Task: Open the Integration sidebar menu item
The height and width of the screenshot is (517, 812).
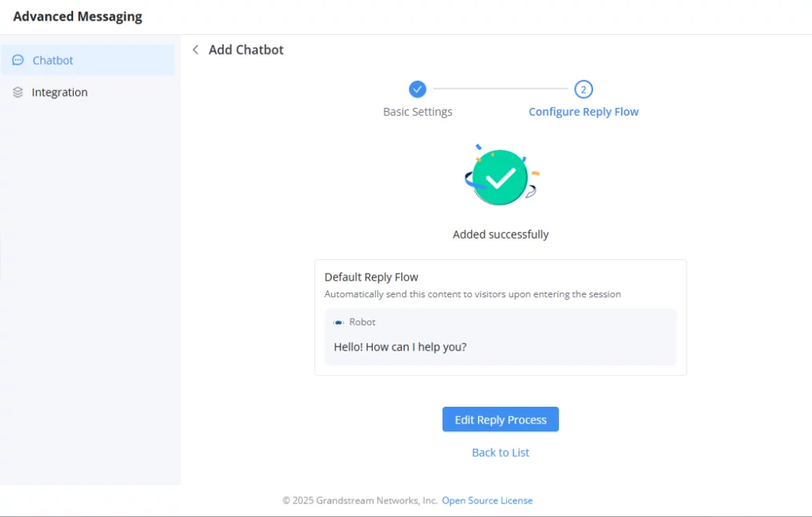Action: point(87,92)
